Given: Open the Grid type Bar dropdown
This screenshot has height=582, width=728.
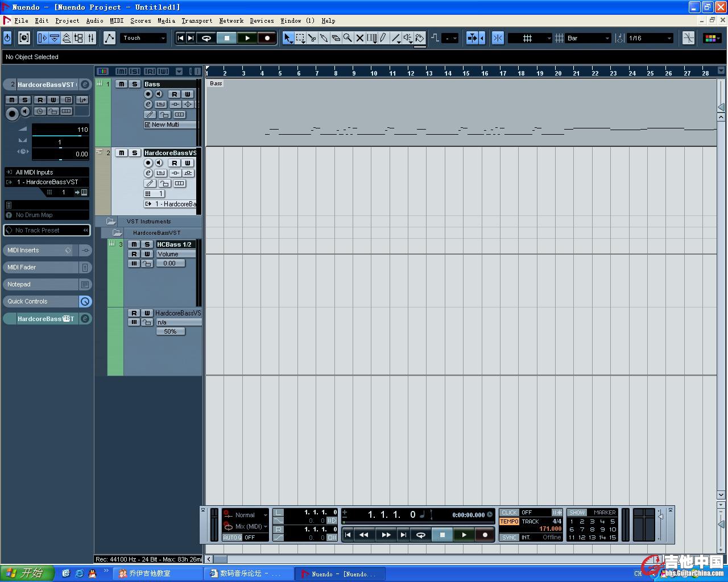Looking at the screenshot, I should [588, 38].
